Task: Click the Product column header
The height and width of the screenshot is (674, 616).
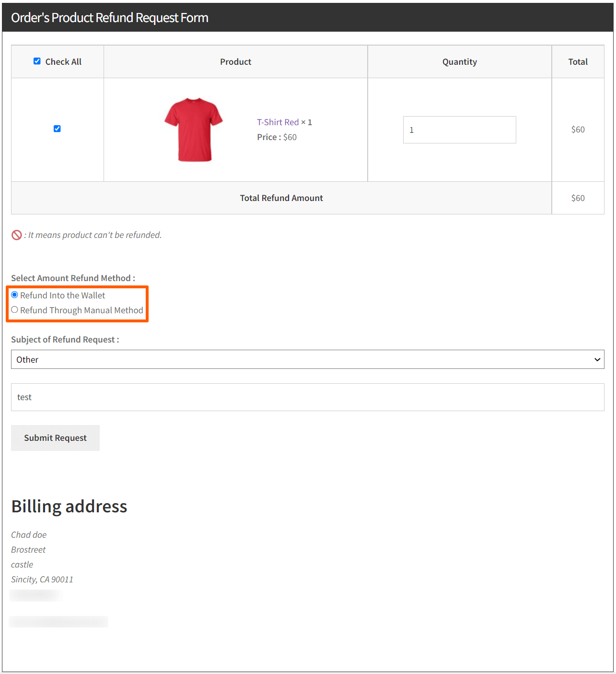Action: click(x=235, y=62)
